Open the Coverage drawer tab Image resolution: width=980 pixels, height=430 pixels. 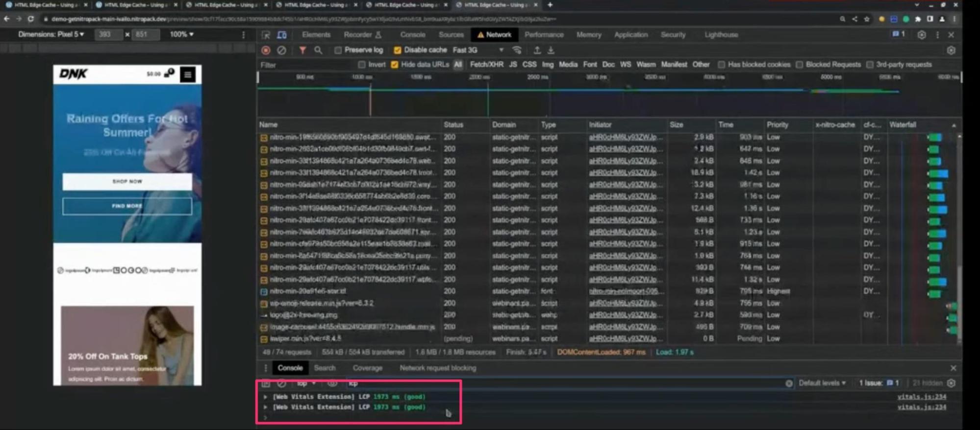pyautogui.click(x=367, y=368)
